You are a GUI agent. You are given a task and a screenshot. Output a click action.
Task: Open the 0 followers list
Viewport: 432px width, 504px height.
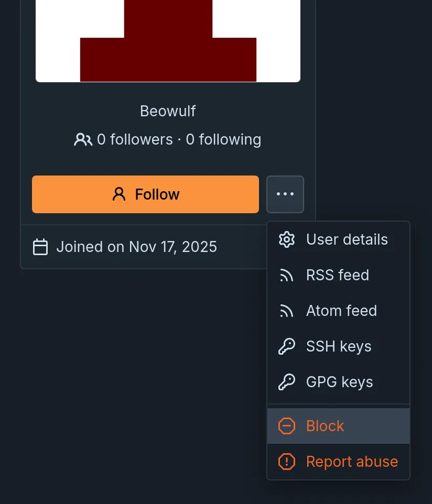tap(135, 139)
